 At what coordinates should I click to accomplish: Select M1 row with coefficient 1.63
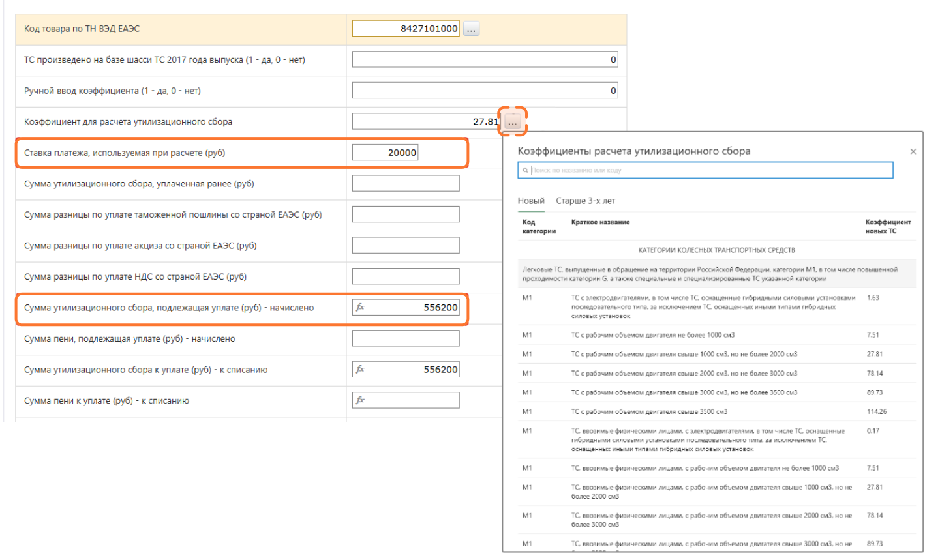coord(717,306)
